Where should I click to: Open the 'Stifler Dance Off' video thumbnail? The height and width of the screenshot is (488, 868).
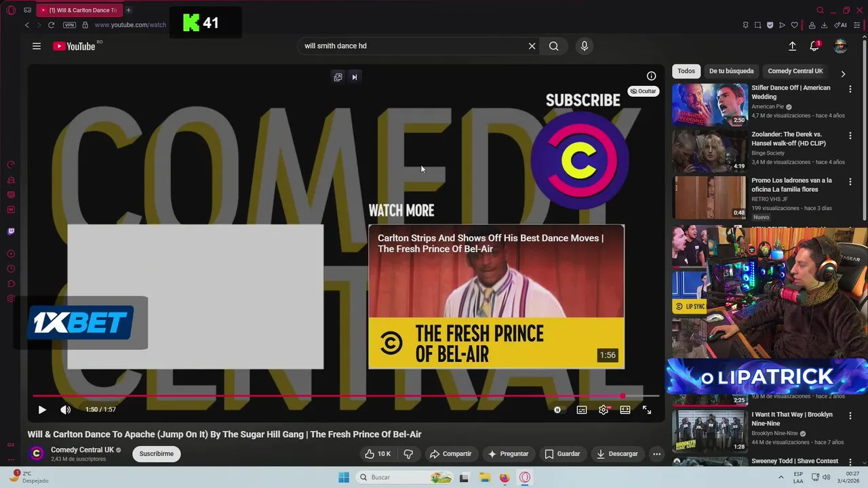click(710, 104)
